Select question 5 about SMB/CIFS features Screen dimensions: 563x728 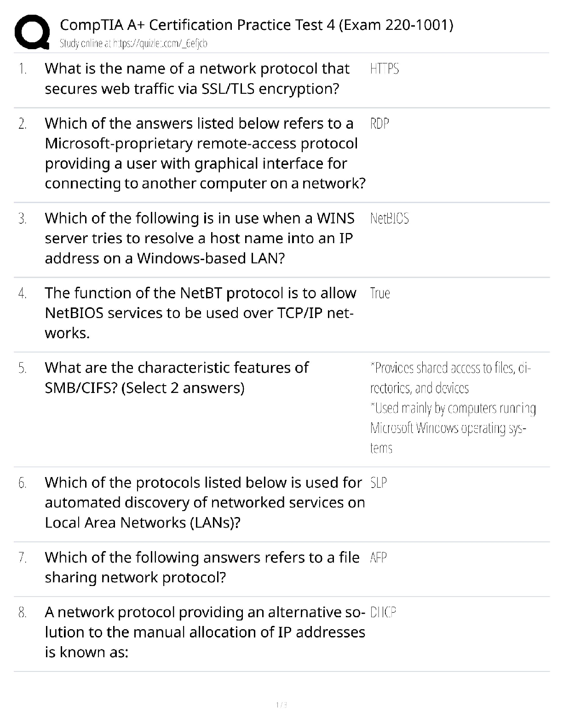tap(177, 378)
